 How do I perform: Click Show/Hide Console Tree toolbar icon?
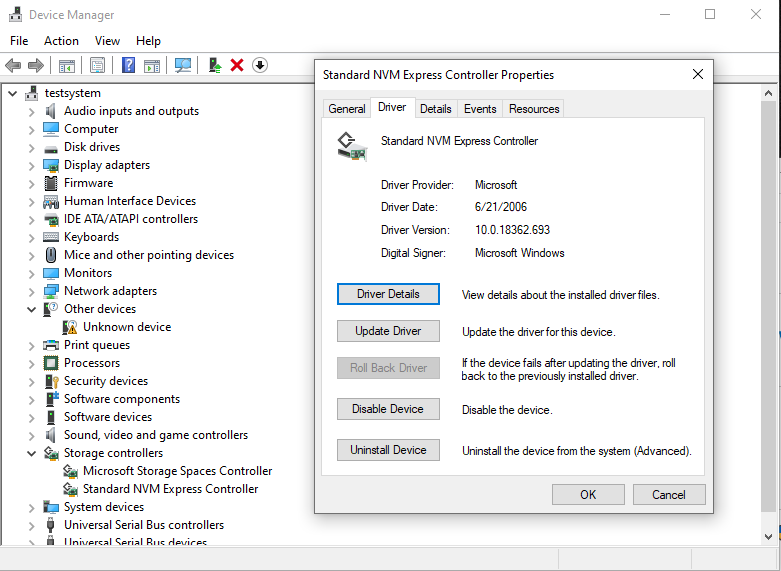click(x=67, y=65)
